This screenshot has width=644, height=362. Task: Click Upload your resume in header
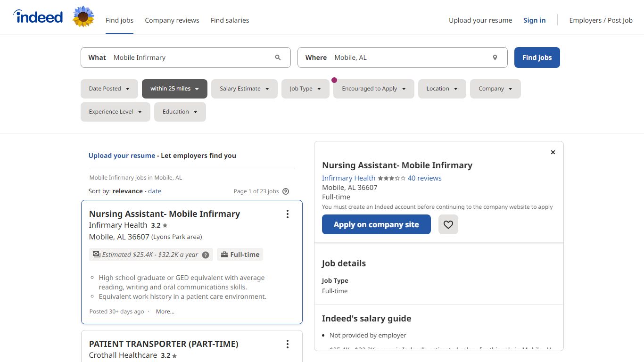pyautogui.click(x=480, y=20)
